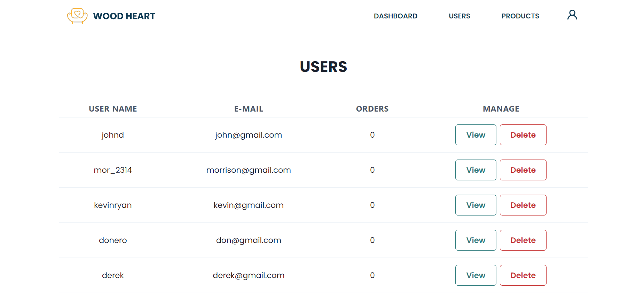The height and width of the screenshot is (293, 644).
Task: View derek's user record
Action: pyautogui.click(x=476, y=275)
